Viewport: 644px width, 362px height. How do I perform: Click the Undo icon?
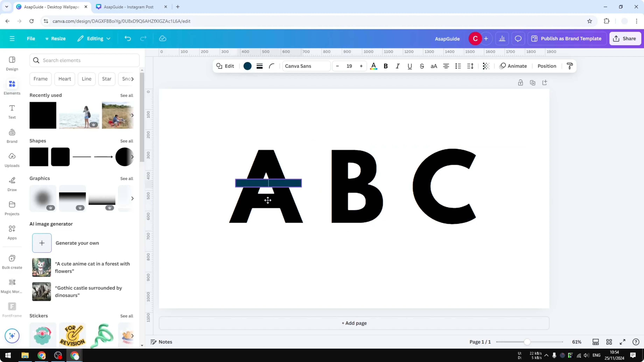point(128,38)
